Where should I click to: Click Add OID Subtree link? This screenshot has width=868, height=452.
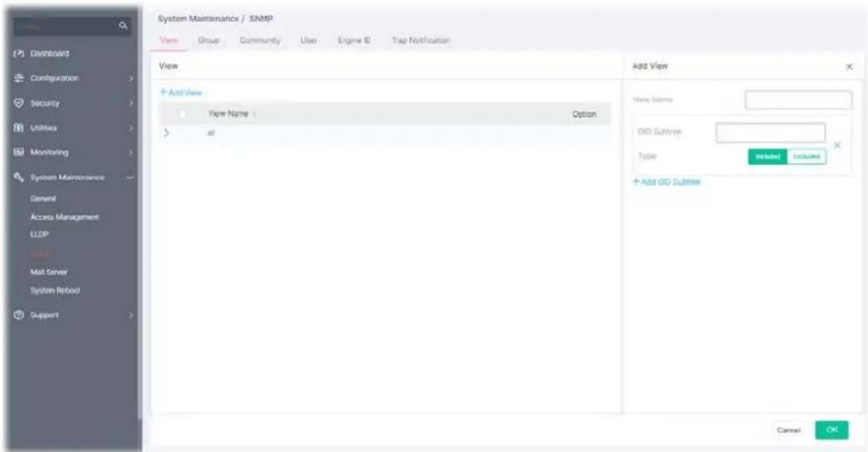667,181
